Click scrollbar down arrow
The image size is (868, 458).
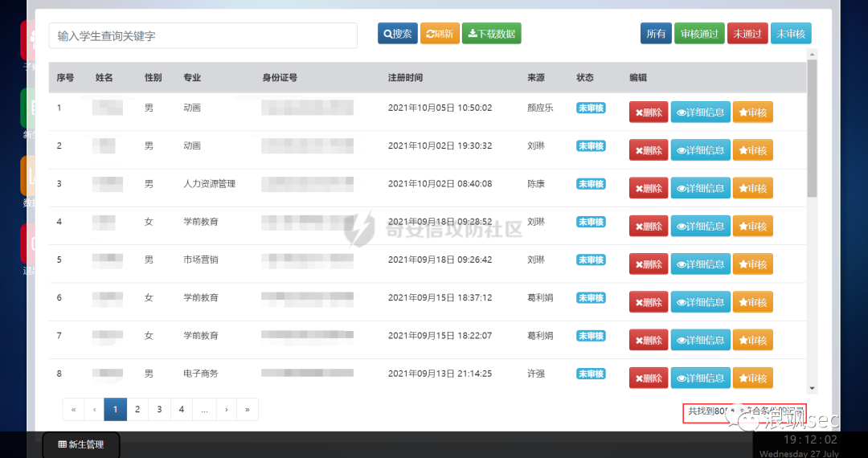pos(812,388)
